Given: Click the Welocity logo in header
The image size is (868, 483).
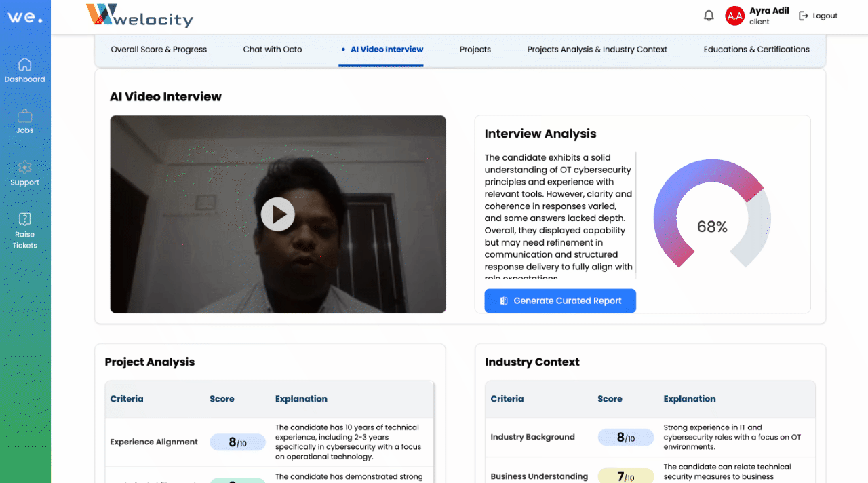Looking at the screenshot, I should coord(140,16).
